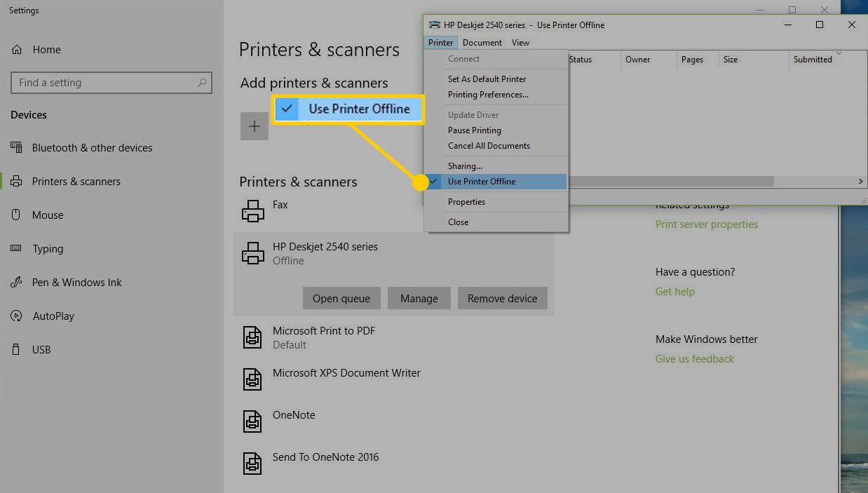Click the Microsoft Print to PDF icon

click(252, 337)
